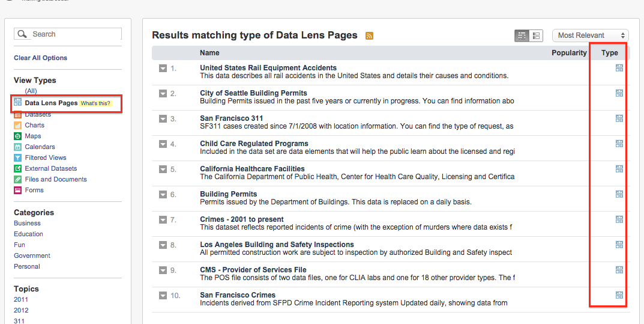Click type icon for United States Rail Equipment Accidents

[619, 68]
